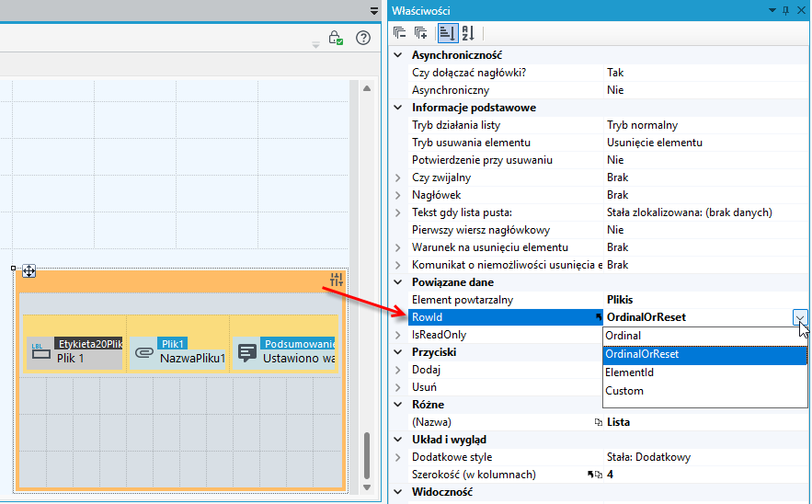Expand the Dodatkowe style property

pos(397,457)
